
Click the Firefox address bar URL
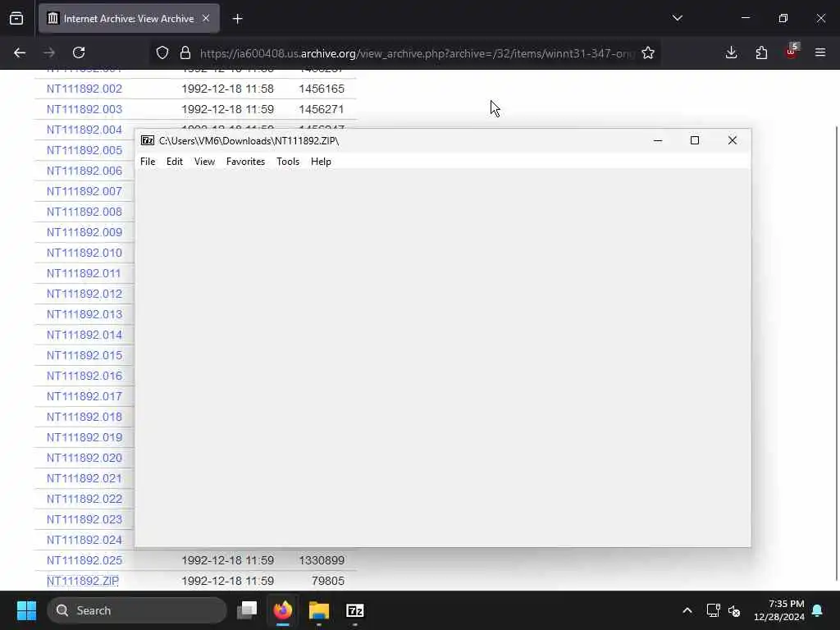coord(417,53)
